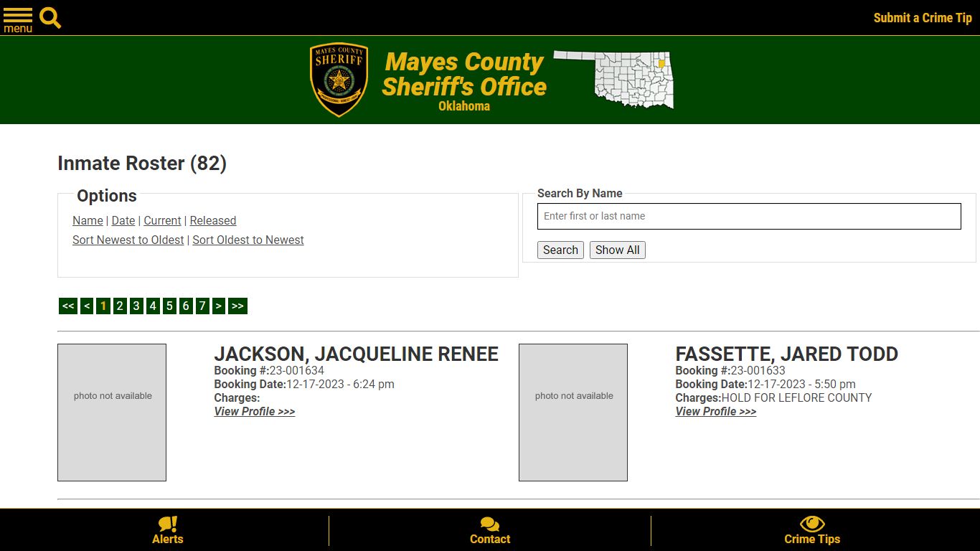
Task: Select page 3 in the pagination
Action: click(136, 306)
